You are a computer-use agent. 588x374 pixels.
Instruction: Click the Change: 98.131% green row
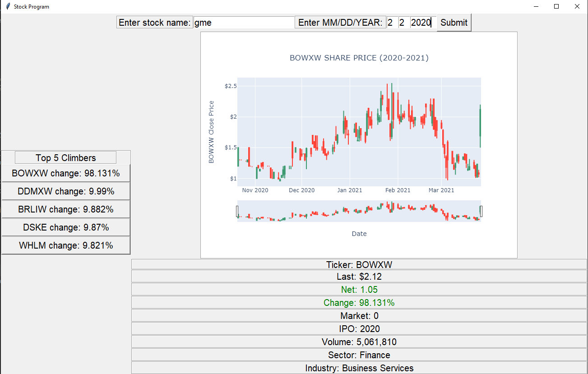[359, 303]
